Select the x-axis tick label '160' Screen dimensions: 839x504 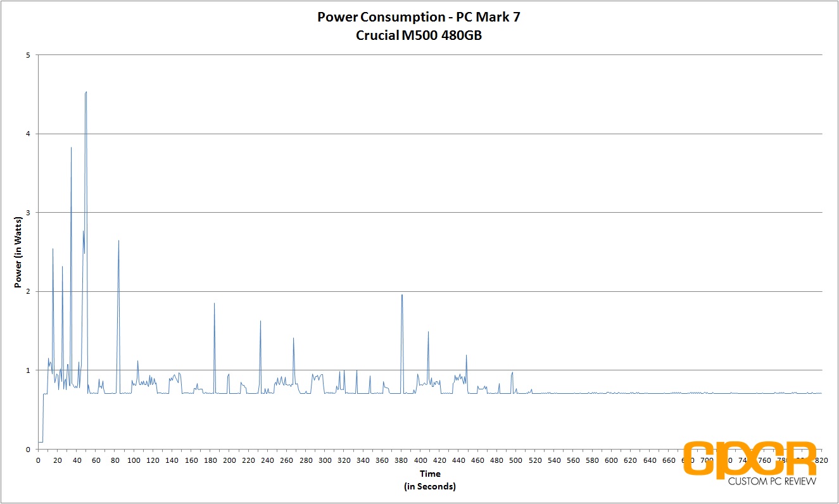(x=191, y=460)
